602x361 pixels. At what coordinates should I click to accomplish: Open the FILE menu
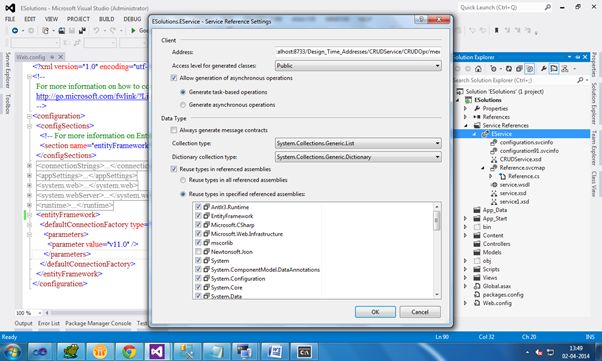(x=10, y=19)
